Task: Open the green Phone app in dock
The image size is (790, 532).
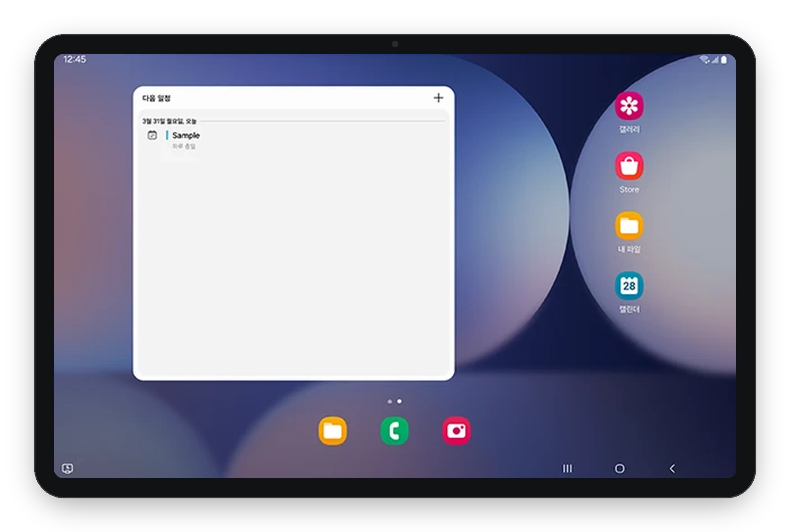Action: 394,431
